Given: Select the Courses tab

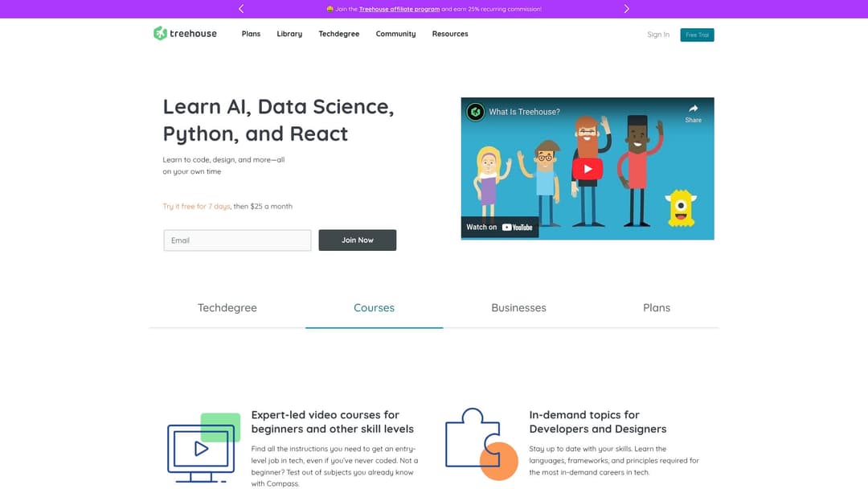Looking at the screenshot, I should click(x=375, y=308).
